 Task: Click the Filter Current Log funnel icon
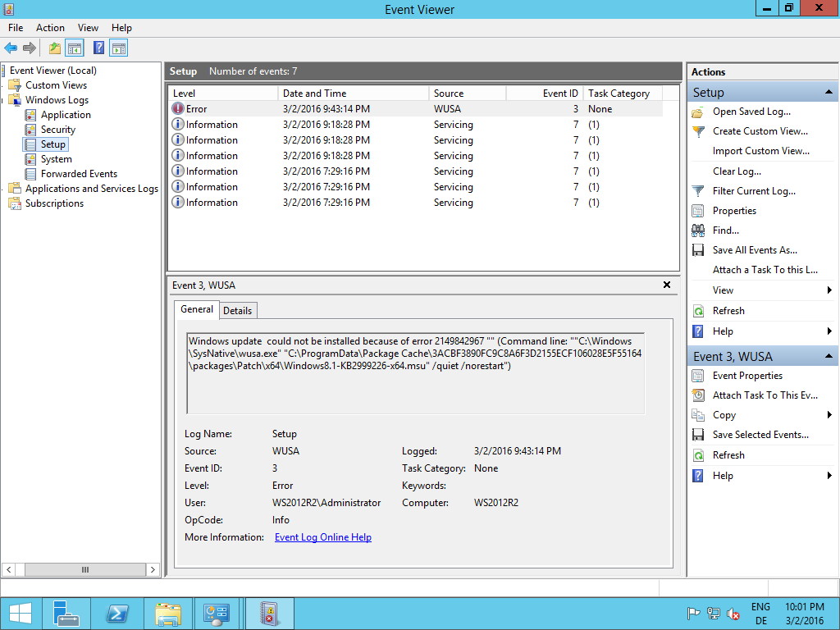coord(698,191)
